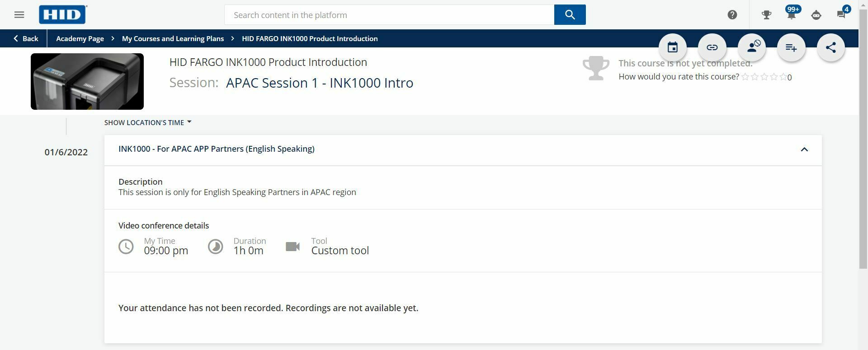Viewport: 868px width, 350px height.
Task: Click INK1000 - For APAC APP Partners heading
Action: point(217,149)
